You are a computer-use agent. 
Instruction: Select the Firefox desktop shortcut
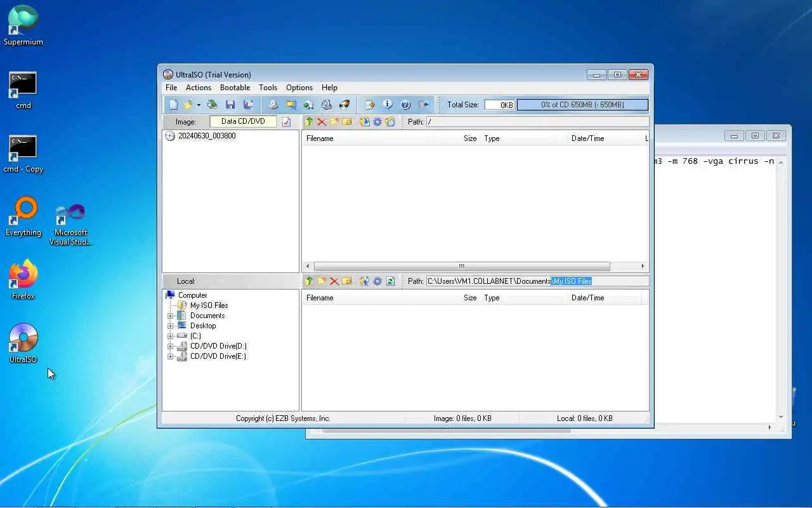pos(23,279)
